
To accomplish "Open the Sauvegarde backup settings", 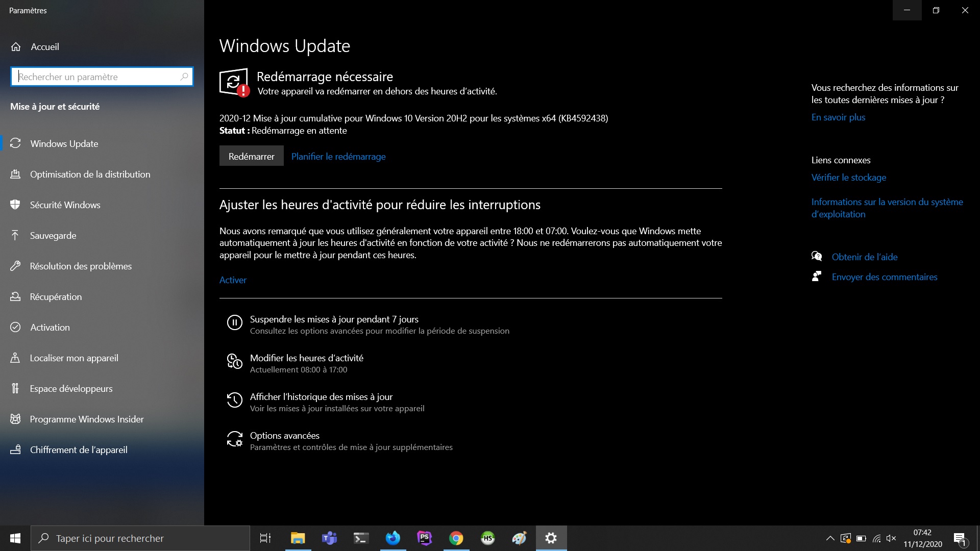I will point(53,236).
